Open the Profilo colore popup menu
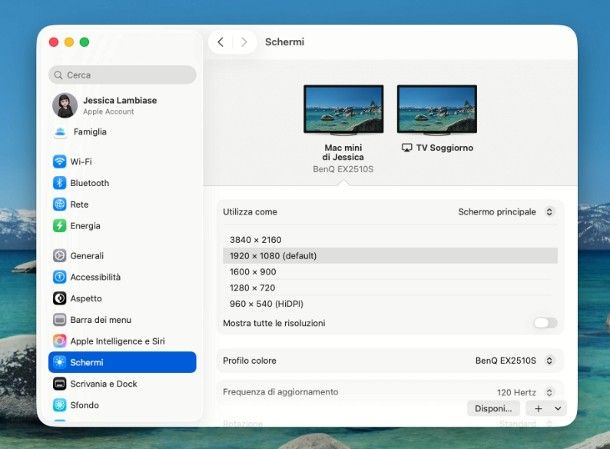The image size is (610, 449). 549,361
